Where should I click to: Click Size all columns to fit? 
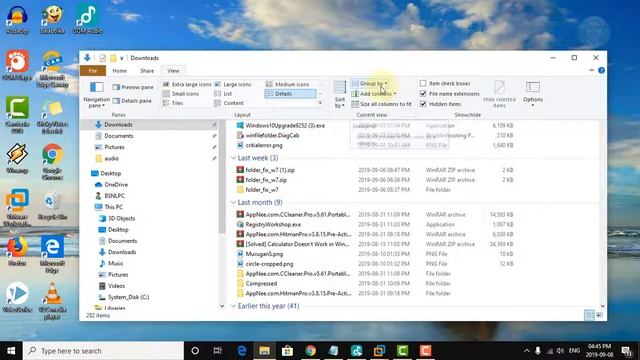click(x=382, y=104)
